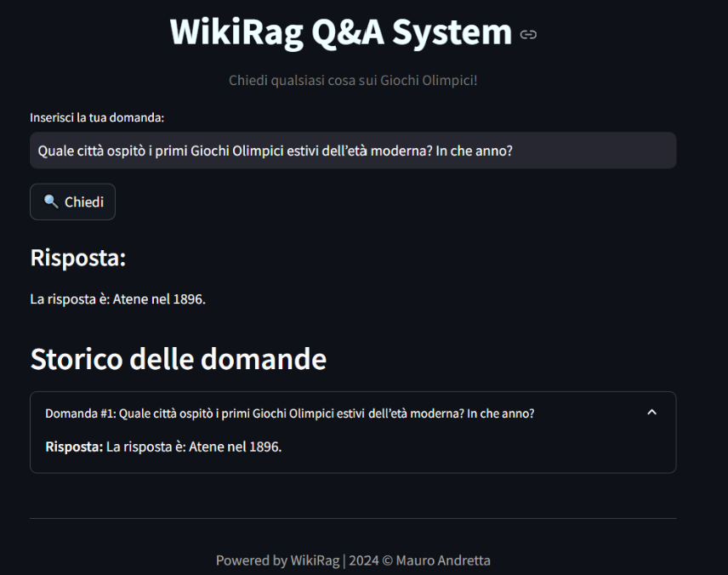Click the magnifying glass icon in Chiedi button
728x575 pixels.
point(51,202)
